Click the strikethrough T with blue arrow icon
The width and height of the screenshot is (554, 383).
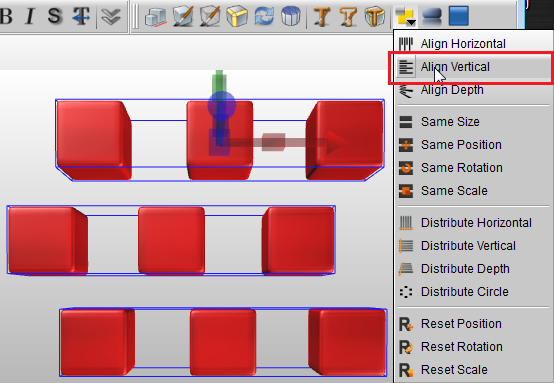pyautogui.click(x=81, y=16)
